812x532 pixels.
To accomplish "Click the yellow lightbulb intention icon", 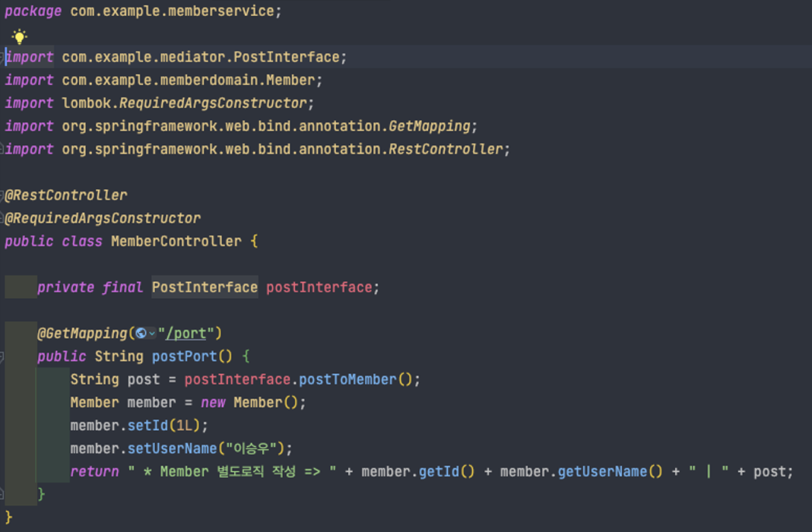I will pos(19,36).
